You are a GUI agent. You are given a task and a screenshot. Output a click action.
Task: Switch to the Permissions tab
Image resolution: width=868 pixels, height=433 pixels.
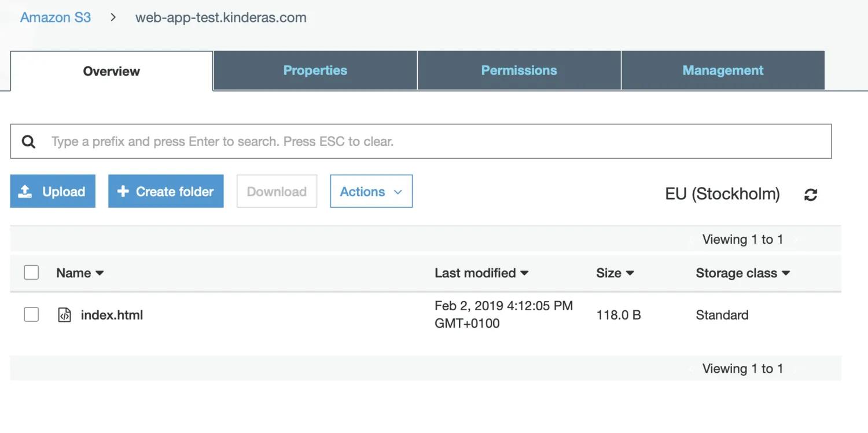pyautogui.click(x=518, y=70)
